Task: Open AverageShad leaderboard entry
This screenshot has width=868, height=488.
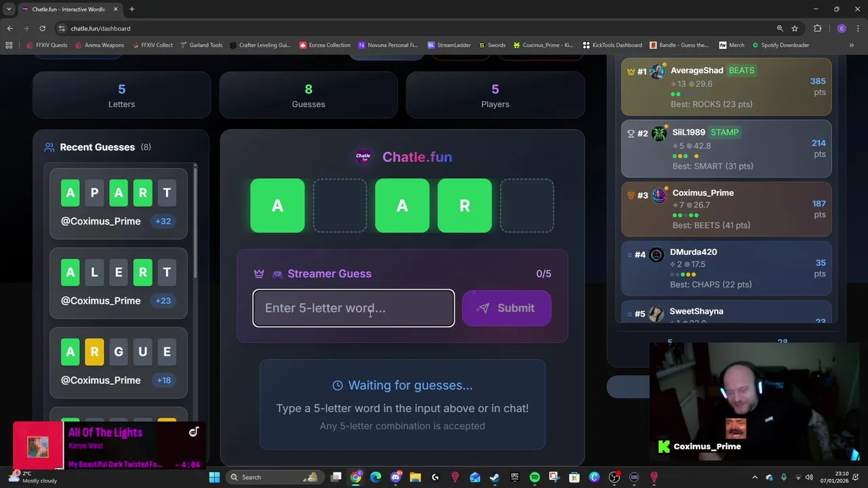Action: (726, 87)
